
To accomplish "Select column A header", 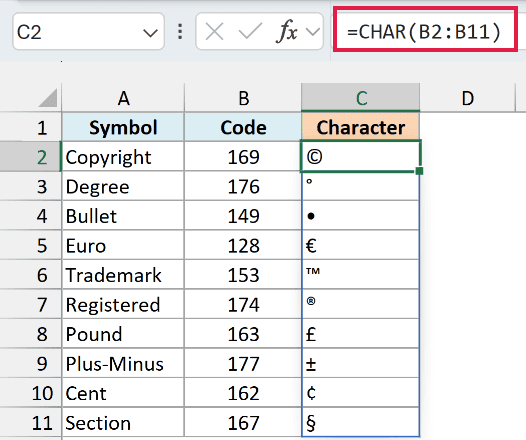I will [x=123, y=98].
